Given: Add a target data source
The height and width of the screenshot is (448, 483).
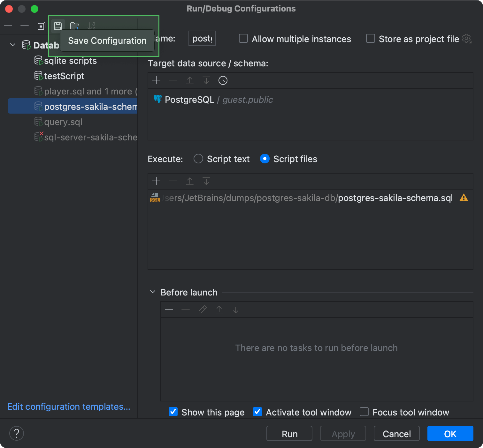Looking at the screenshot, I should 156,80.
